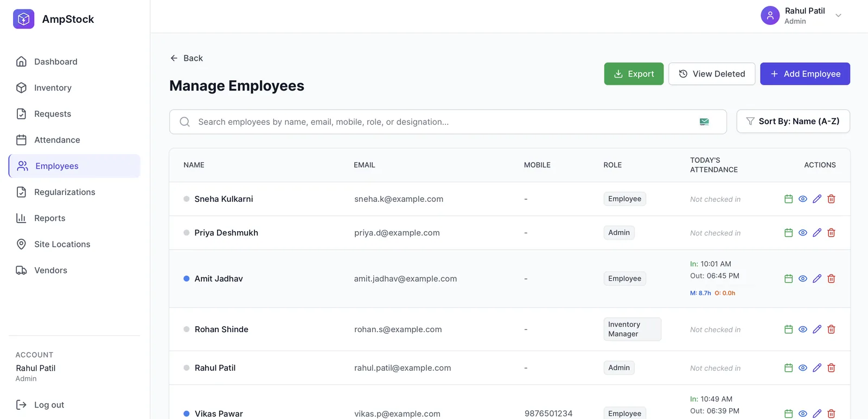This screenshot has width=868, height=419.
Task: Go Back to previous page
Action: (187, 58)
